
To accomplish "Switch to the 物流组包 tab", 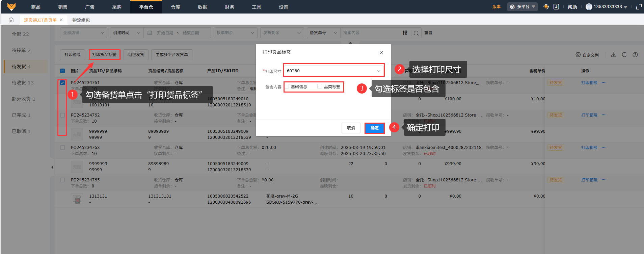I will click(81, 20).
